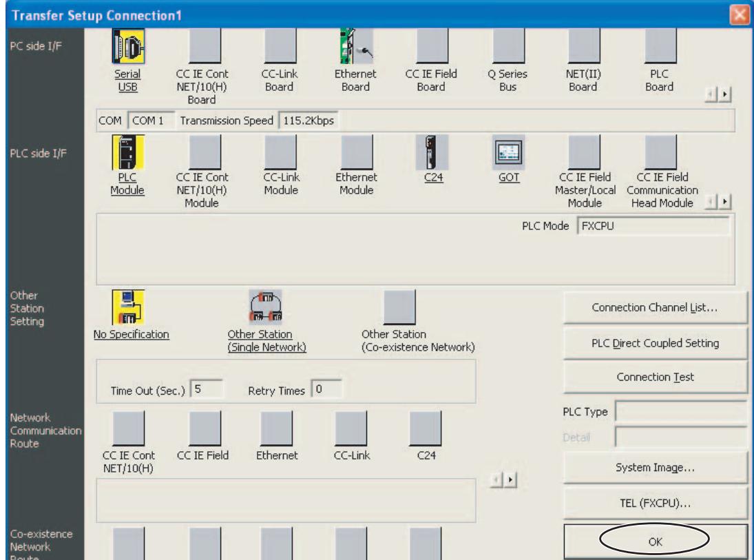The height and width of the screenshot is (560, 754).
Task: Select the C24 PLC side interface
Action: click(432, 152)
